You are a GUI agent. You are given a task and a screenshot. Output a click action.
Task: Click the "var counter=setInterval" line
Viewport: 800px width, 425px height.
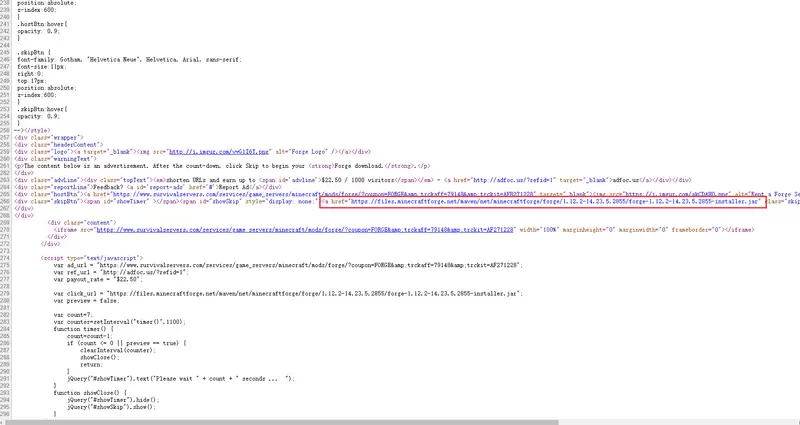coord(119,322)
